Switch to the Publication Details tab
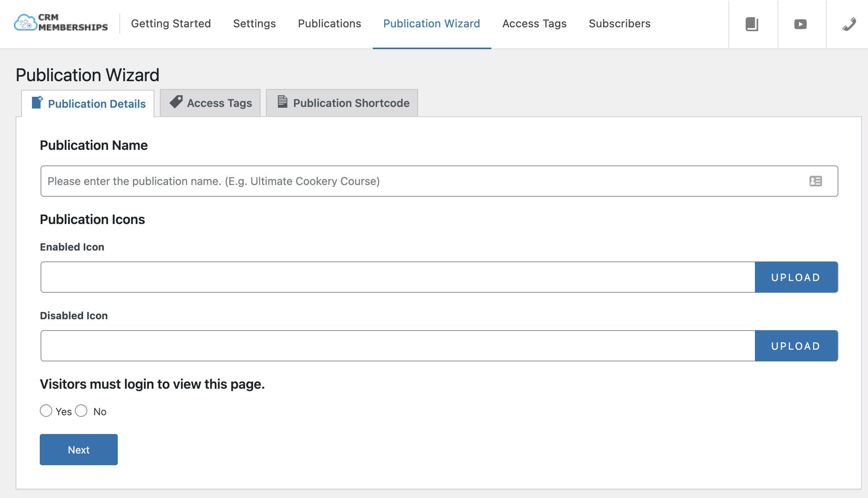The image size is (868, 498). [x=88, y=103]
